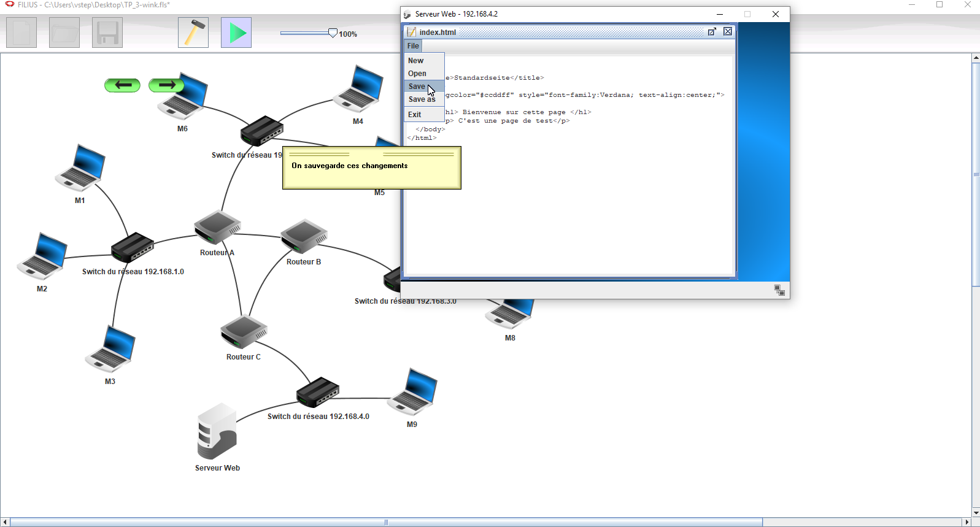This screenshot has height=527, width=980.
Task: Minimize the Serveur Web window
Action: [x=720, y=14]
